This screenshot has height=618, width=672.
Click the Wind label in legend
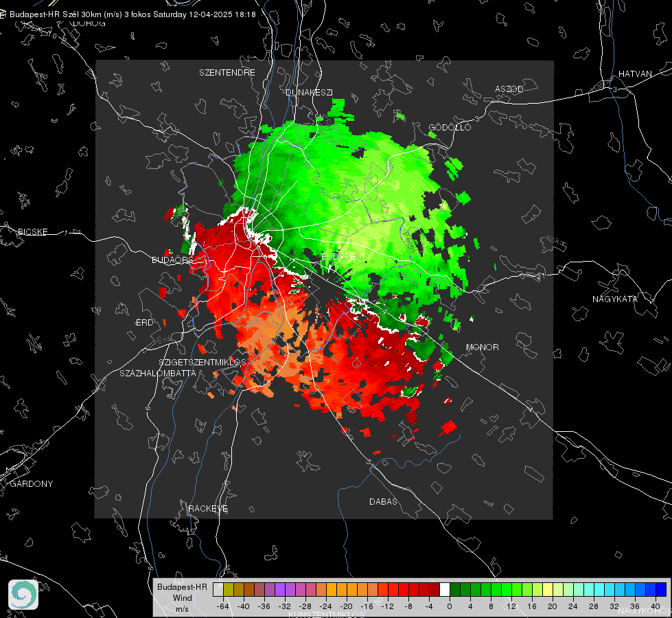point(182,597)
